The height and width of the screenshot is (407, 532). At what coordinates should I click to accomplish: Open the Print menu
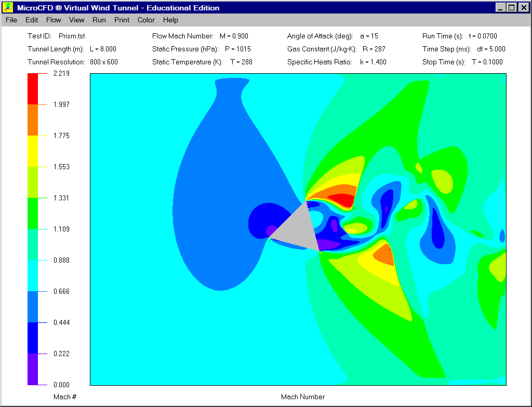122,20
